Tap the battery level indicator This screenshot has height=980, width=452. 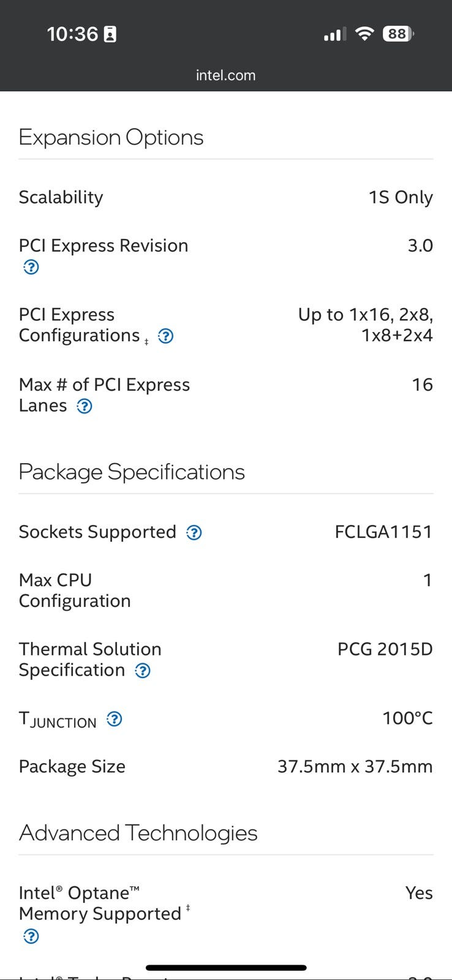click(x=398, y=34)
